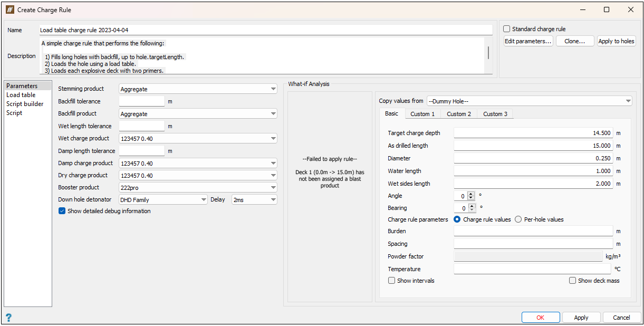This screenshot has height=326, width=644.
Task: Open Script builder in the side list
Action: tap(25, 104)
